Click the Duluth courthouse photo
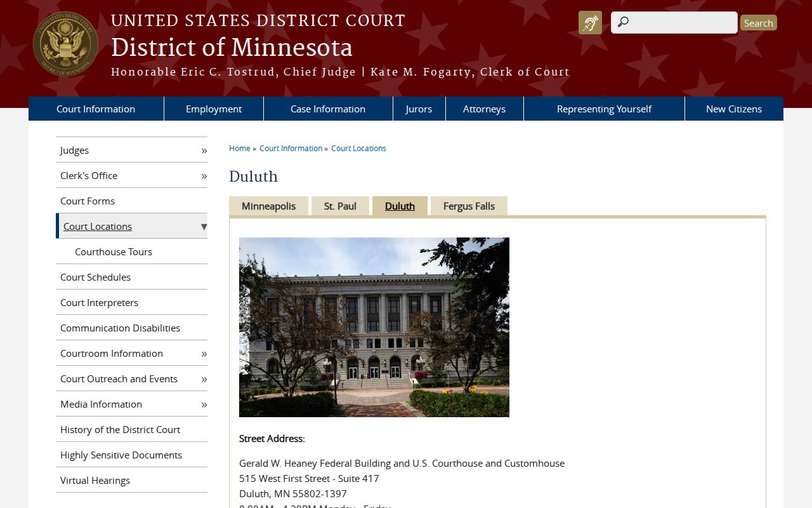This screenshot has height=508, width=812. (374, 327)
